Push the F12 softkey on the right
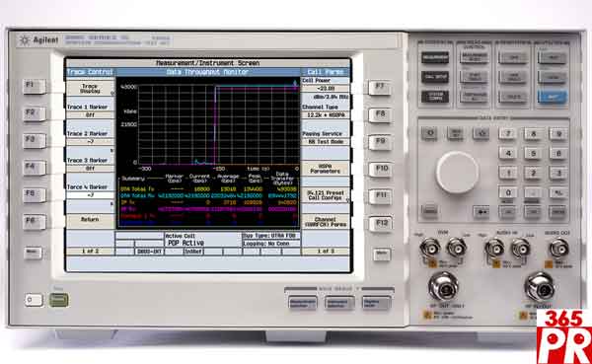 pyautogui.click(x=381, y=224)
